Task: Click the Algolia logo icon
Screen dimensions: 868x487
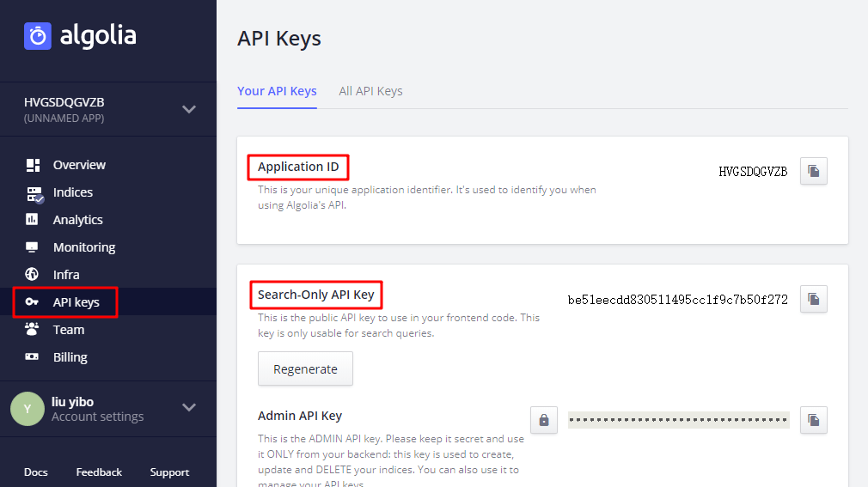Action: 38,36
